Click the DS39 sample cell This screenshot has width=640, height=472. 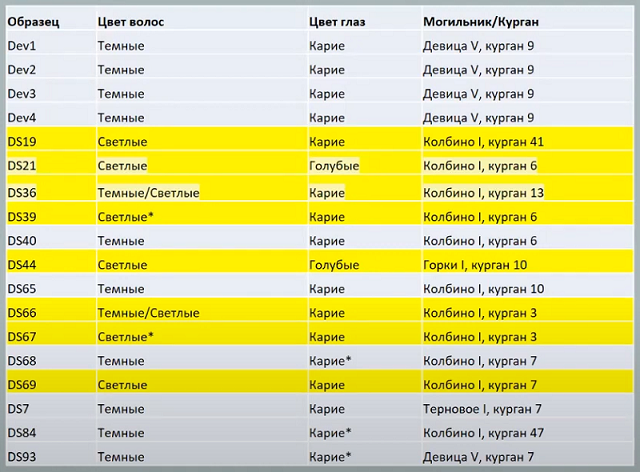coord(22,217)
